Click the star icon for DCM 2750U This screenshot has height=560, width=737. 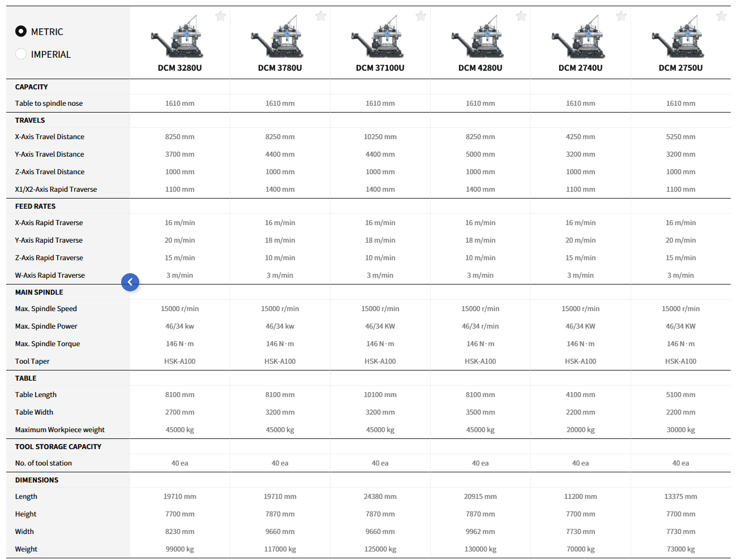tap(722, 16)
